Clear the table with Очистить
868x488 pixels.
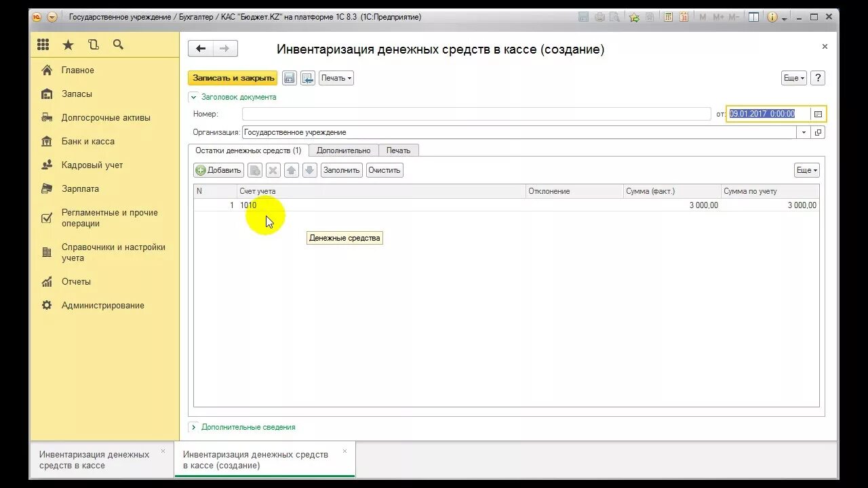(384, 169)
